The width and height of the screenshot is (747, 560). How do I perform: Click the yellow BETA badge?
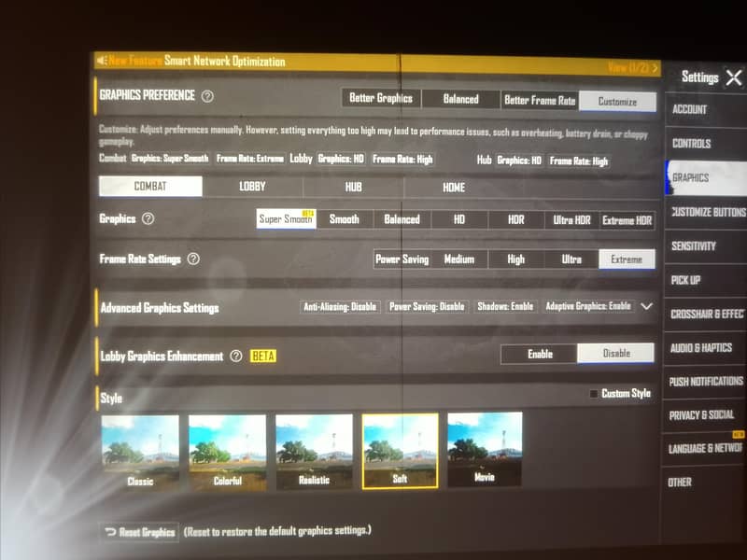click(263, 357)
